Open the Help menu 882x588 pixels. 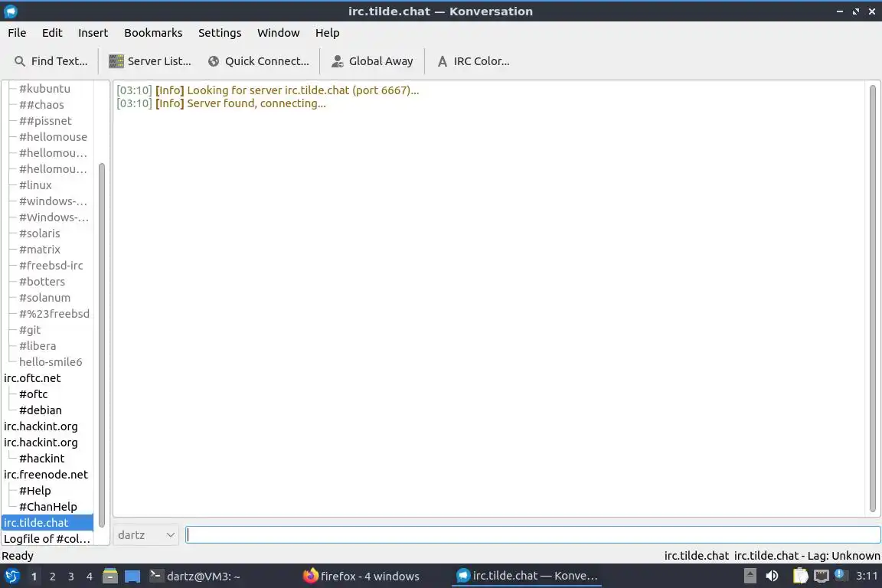pos(327,33)
